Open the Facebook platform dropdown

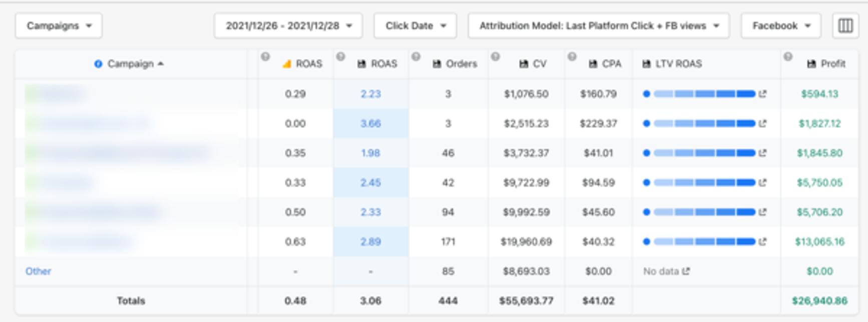pos(781,26)
